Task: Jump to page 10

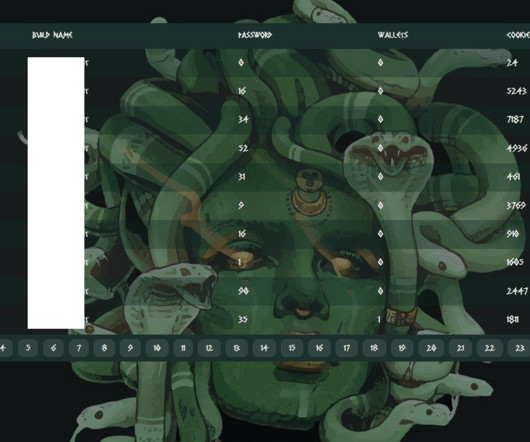Action: tap(157, 348)
